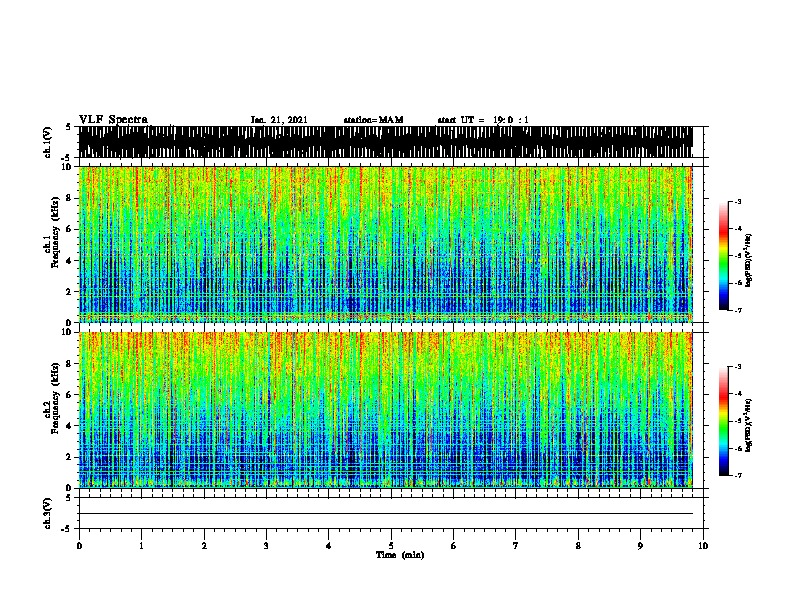792x612 pixels.
Task: Click the "-4" label on ch.2 color bar
Action: pos(737,393)
